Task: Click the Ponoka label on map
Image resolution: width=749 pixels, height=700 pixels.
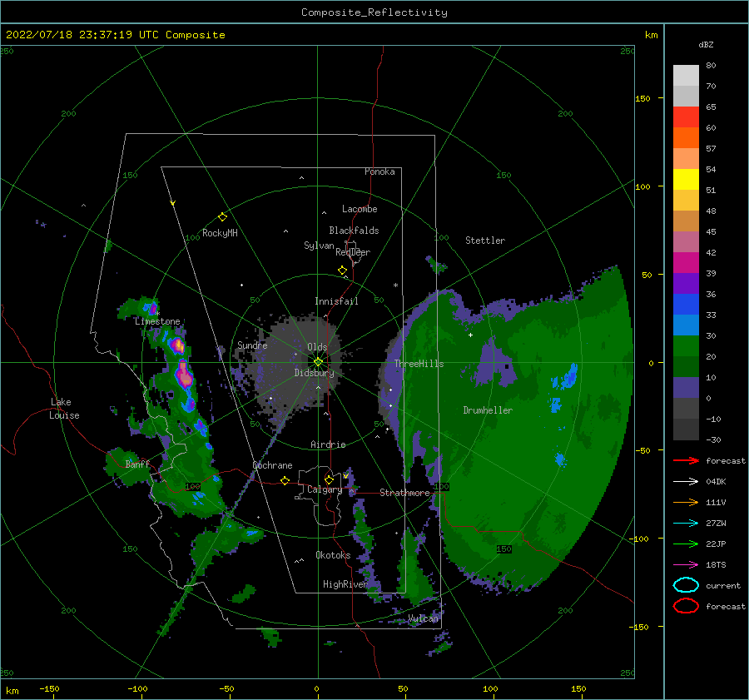Action: tap(379, 171)
